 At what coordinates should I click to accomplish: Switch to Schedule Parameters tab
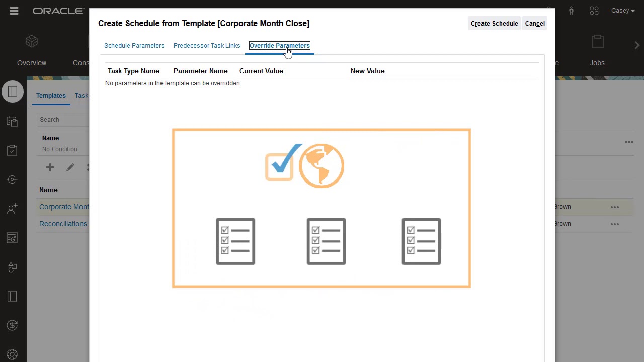pyautogui.click(x=134, y=46)
